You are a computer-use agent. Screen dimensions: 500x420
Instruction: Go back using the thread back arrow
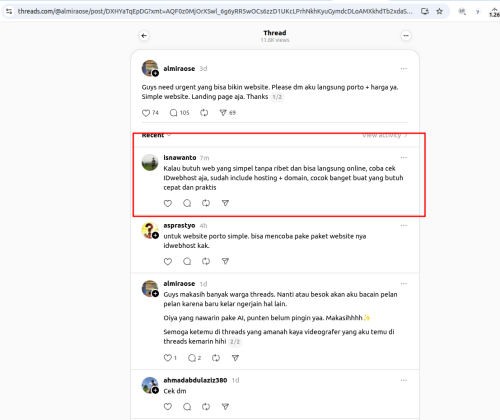pos(144,36)
